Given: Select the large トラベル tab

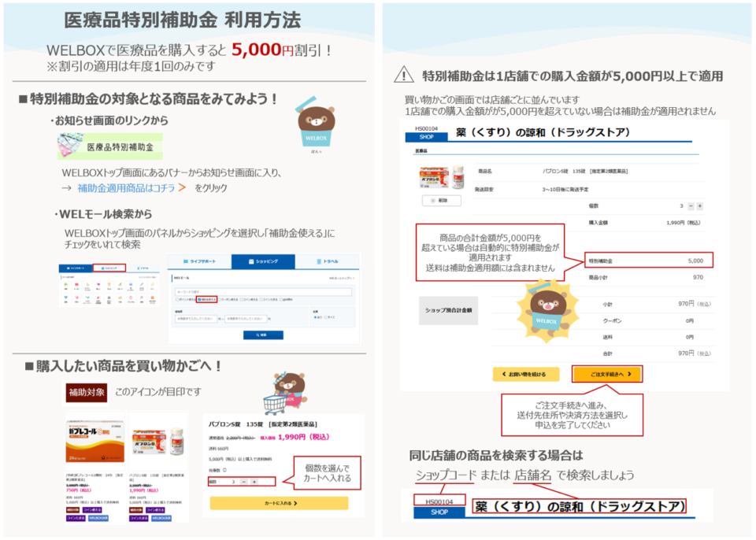Looking at the screenshot, I should click(x=328, y=261).
